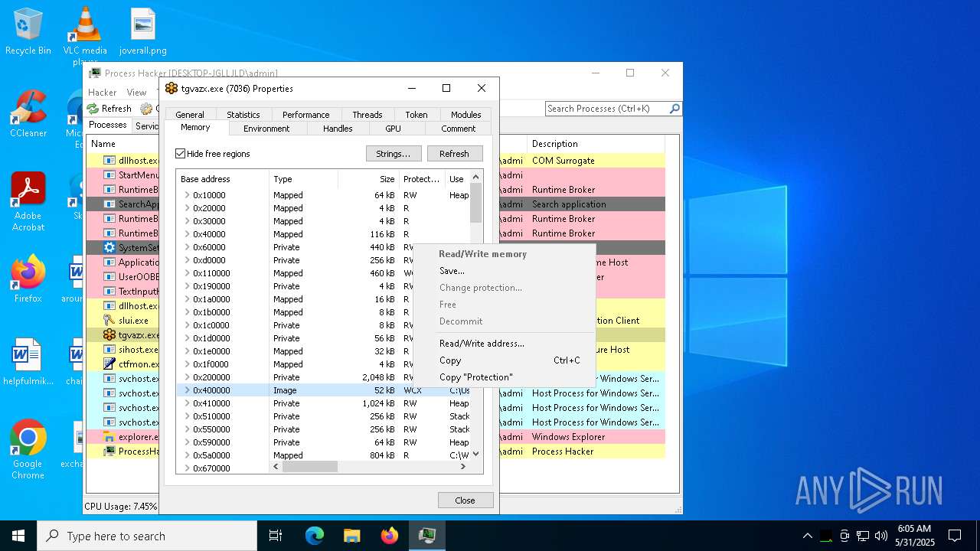
Task: Click horizontal scrollbar thumb of memory list
Action: pos(310,466)
